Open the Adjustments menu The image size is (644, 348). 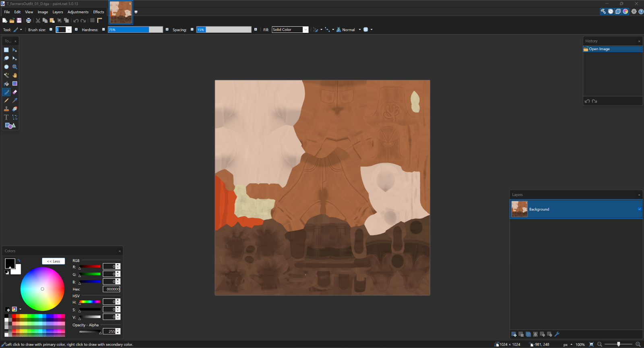pyautogui.click(x=78, y=12)
